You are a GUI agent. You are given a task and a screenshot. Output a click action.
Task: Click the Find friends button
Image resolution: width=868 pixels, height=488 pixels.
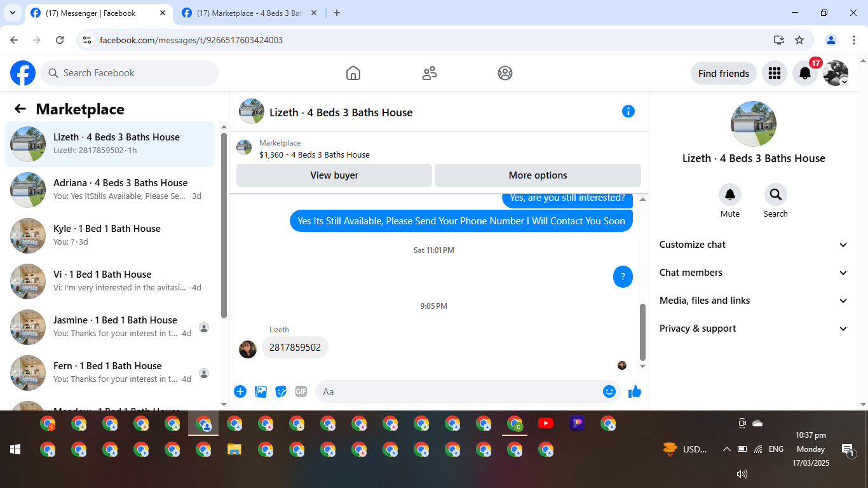724,73
